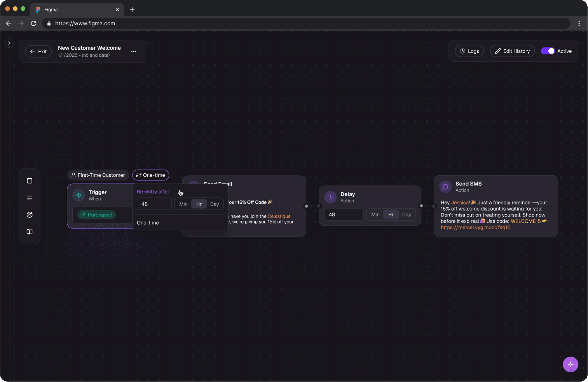Screen dimensions: 588x382
Task: Open the three-dot menu beside workflow title
Action: pyautogui.click(x=134, y=51)
